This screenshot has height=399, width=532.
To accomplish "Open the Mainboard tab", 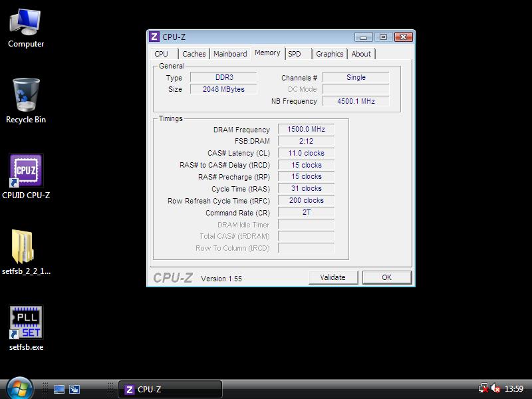I will tap(230, 54).
